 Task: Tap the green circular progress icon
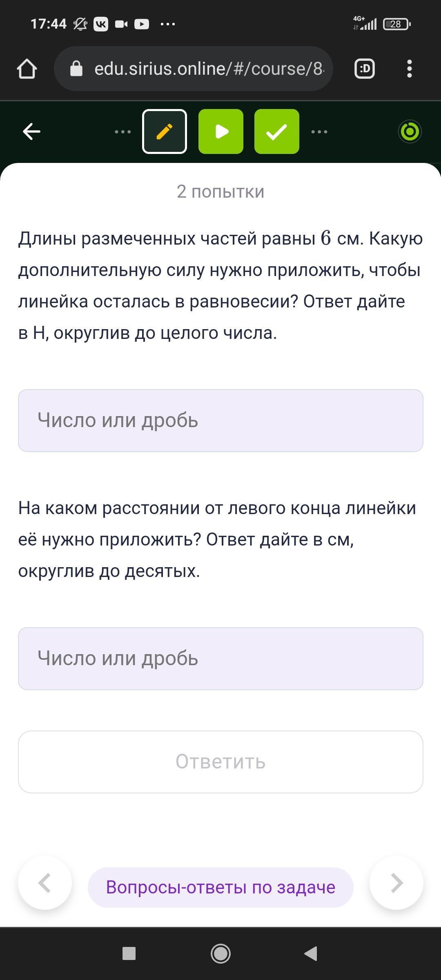point(410,131)
